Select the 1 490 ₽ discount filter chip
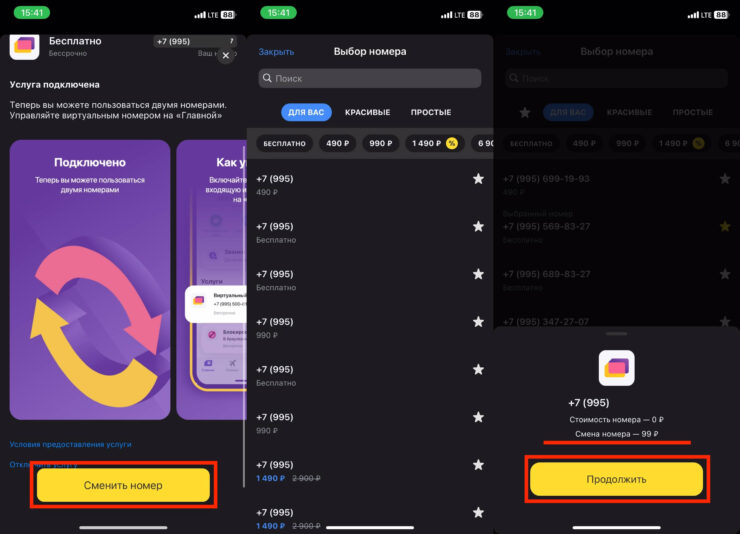 tap(435, 143)
